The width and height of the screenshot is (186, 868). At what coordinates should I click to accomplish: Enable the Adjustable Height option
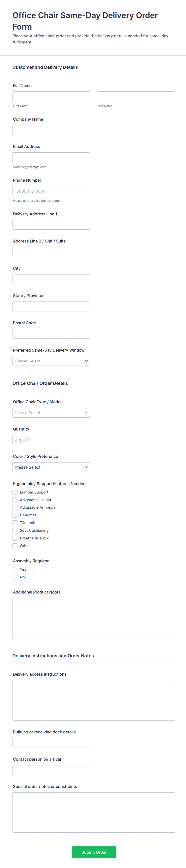click(x=15, y=500)
